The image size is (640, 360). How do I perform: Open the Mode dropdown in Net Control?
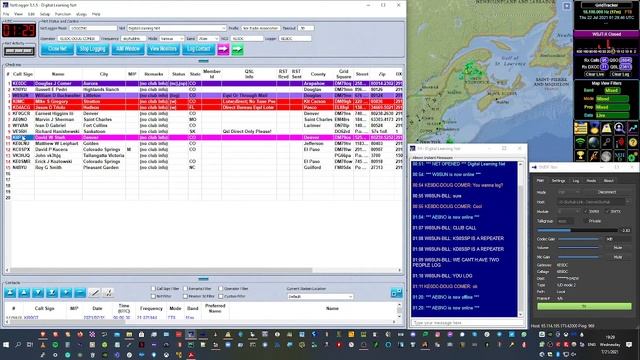click(171, 38)
